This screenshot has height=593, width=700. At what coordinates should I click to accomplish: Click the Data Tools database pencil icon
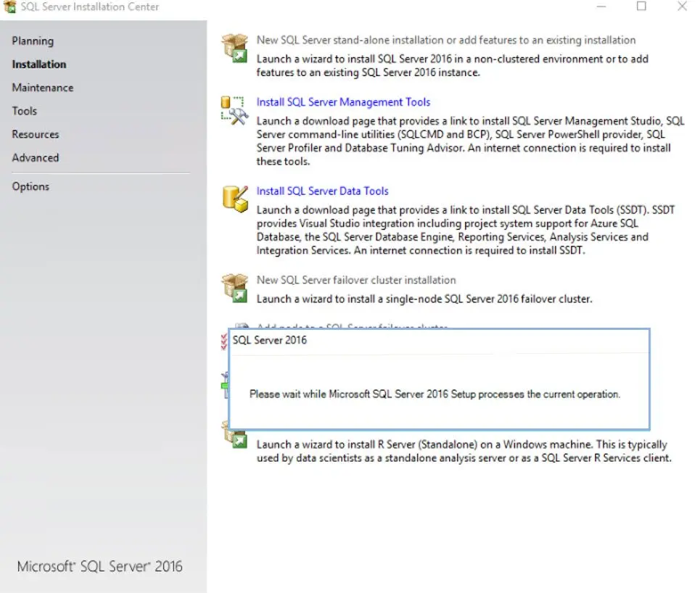click(x=235, y=199)
